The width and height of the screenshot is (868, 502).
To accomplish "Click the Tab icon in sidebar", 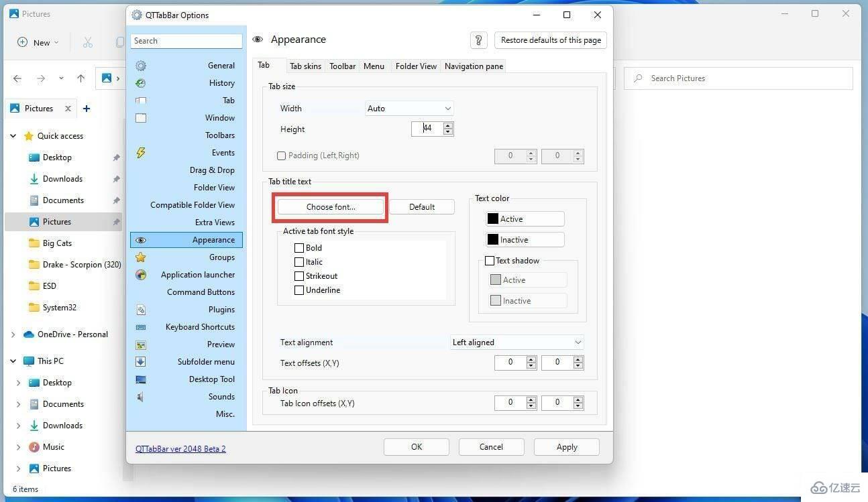I will click(x=141, y=101).
